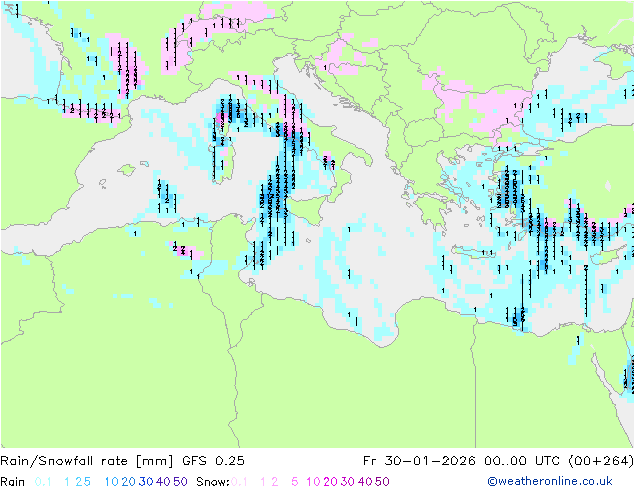Open the weatheronline.co.uk copyright link
Image resolution: width=634 pixels, height=490 pixels.
549,481
